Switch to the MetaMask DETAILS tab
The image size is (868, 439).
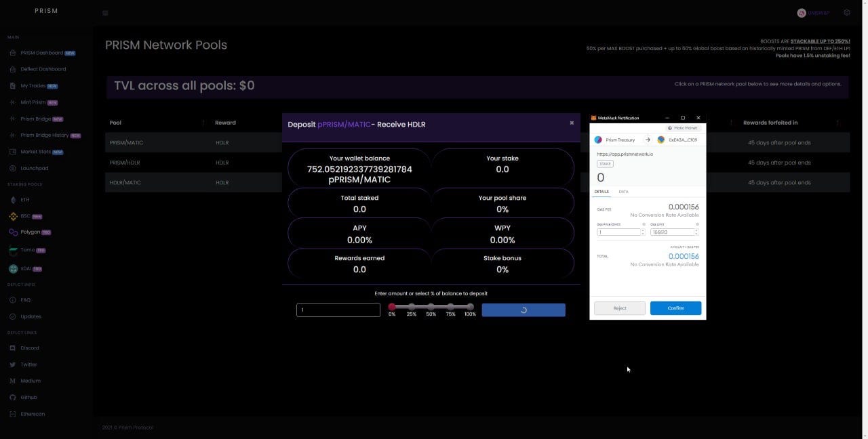tap(601, 192)
